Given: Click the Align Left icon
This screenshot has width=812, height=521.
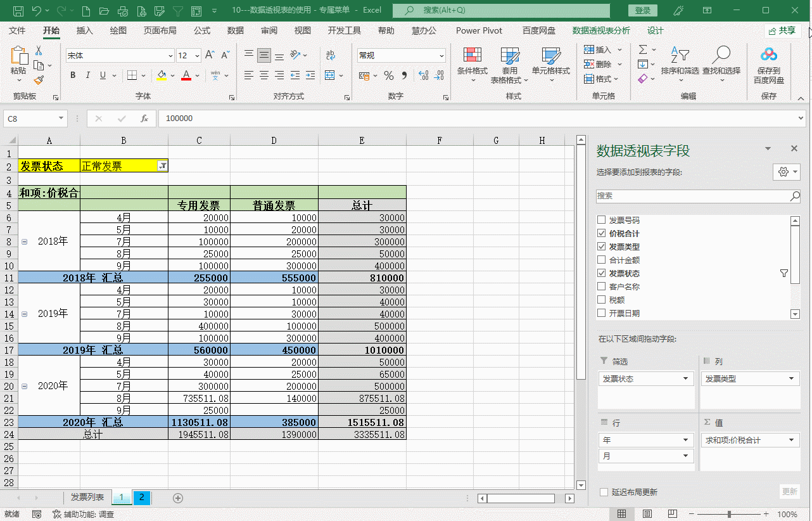Looking at the screenshot, I should point(249,75).
